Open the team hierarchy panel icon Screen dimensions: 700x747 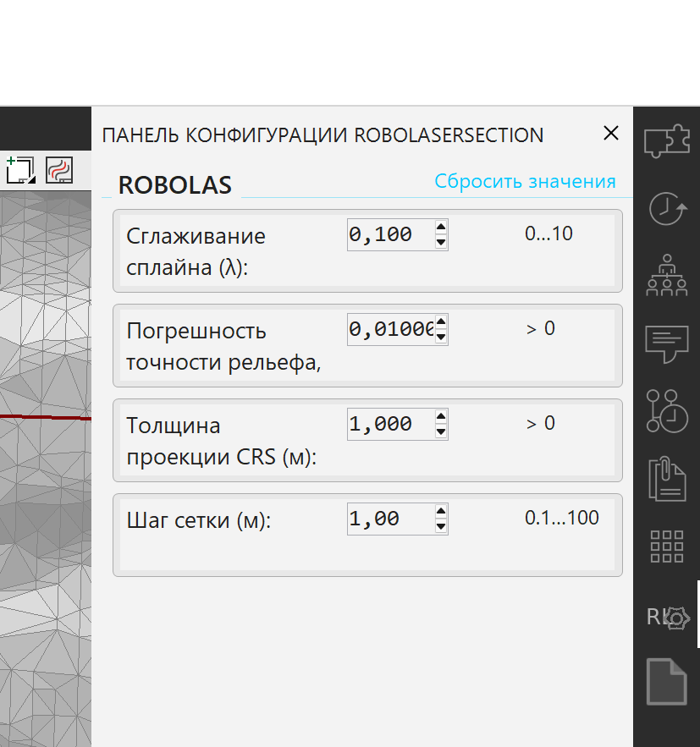[x=666, y=274]
